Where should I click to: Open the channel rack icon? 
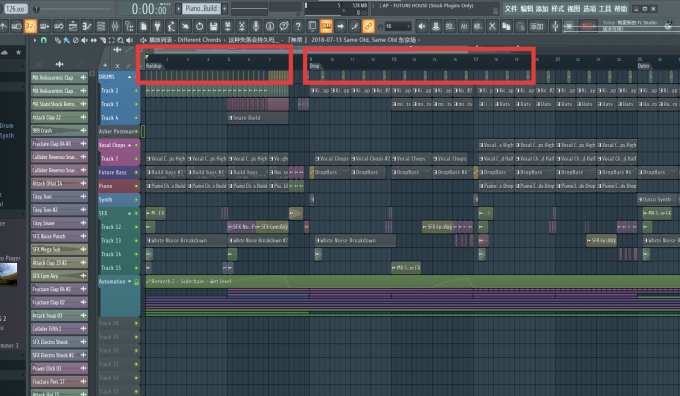click(x=101, y=26)
